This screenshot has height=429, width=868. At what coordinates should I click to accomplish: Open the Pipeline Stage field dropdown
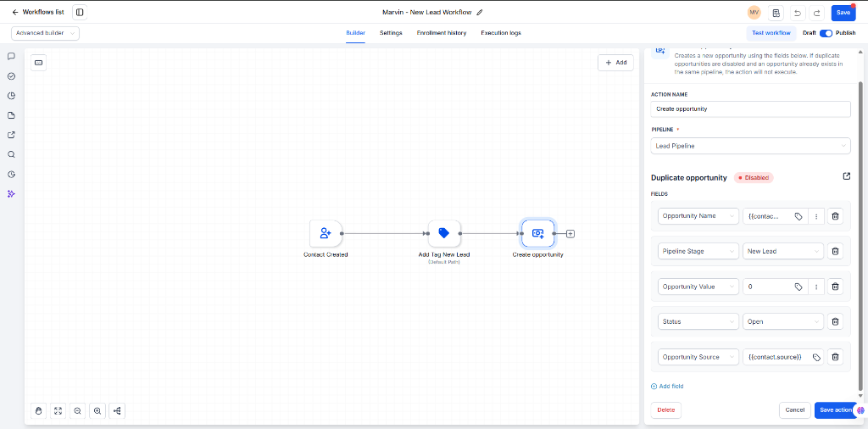[698, 251]
